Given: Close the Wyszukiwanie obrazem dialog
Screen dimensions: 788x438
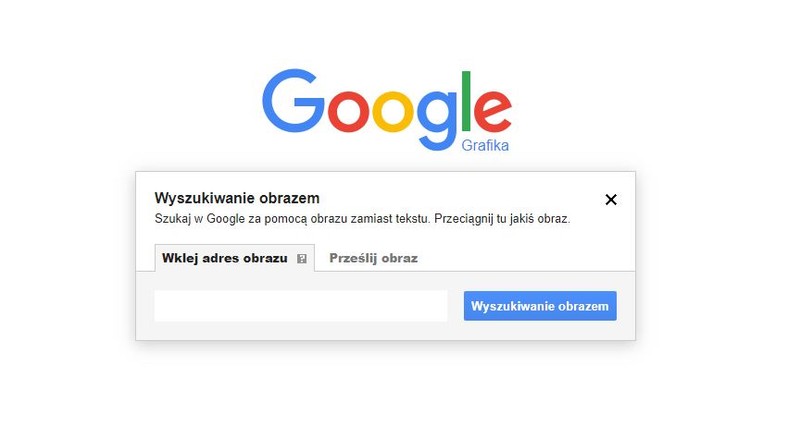Looking at the screenshot, I should 611,199.
